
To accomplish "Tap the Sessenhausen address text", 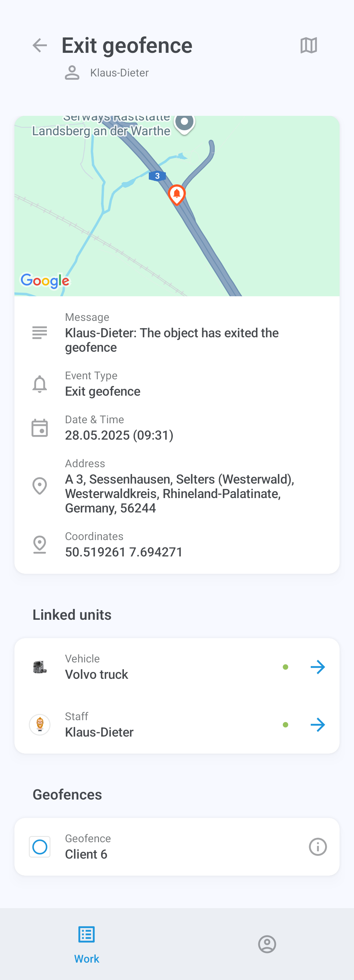I will pyautogui.click(x=179, y=493).
